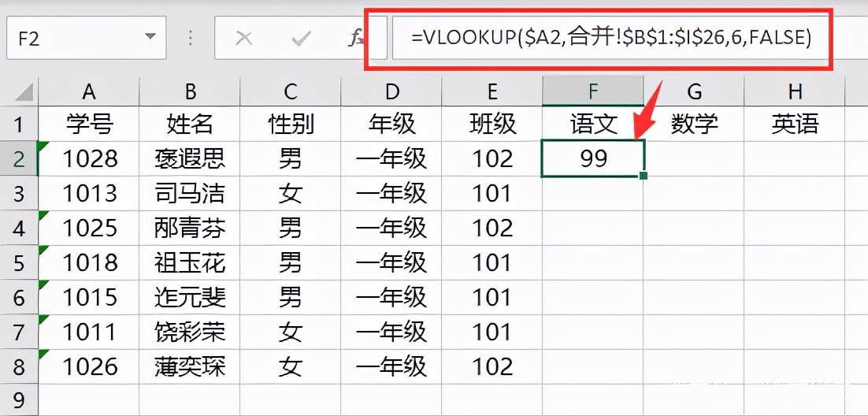Click cell containing 1028

pyautogui.click(x=89, y=158)
